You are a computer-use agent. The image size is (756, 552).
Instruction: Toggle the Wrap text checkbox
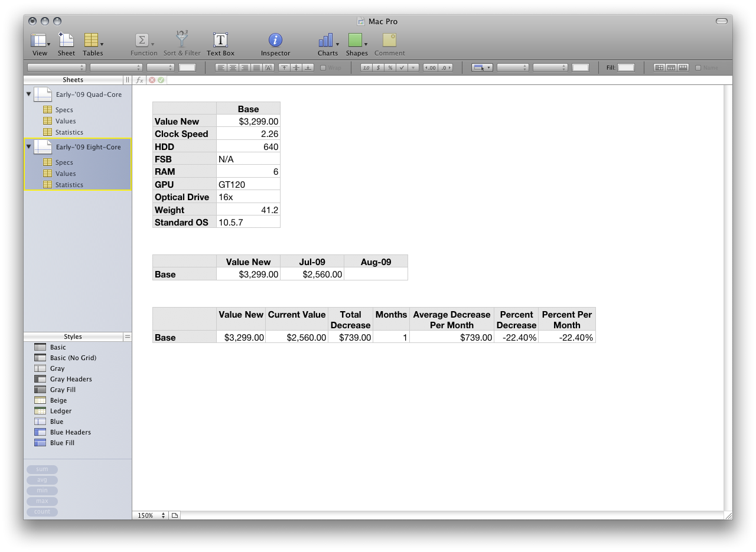[x=323, y=68]
